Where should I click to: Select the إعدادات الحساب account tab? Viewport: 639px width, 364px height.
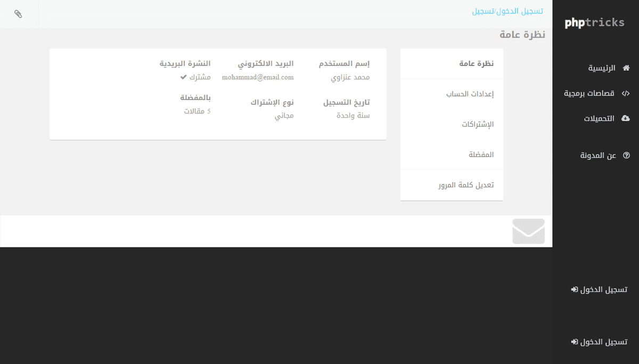tap(452, 94)
